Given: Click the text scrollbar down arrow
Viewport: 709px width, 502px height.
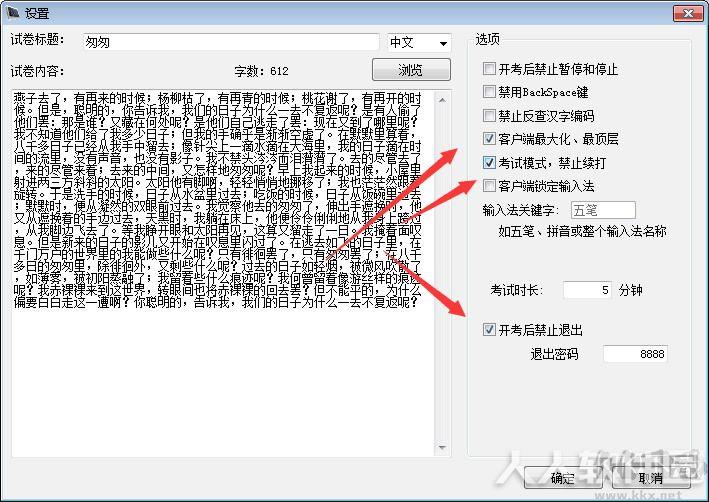Looking at the screenshot, I should (442, 448).
